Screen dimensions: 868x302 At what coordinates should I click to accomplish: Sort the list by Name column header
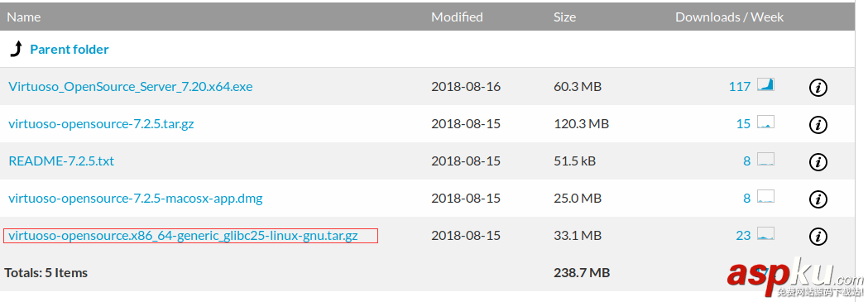tap(24, 17)
